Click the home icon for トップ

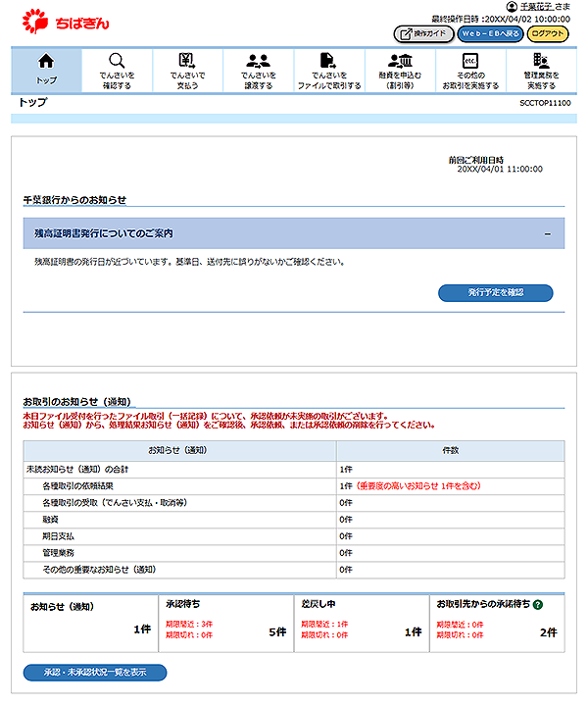tap(46, 61)
